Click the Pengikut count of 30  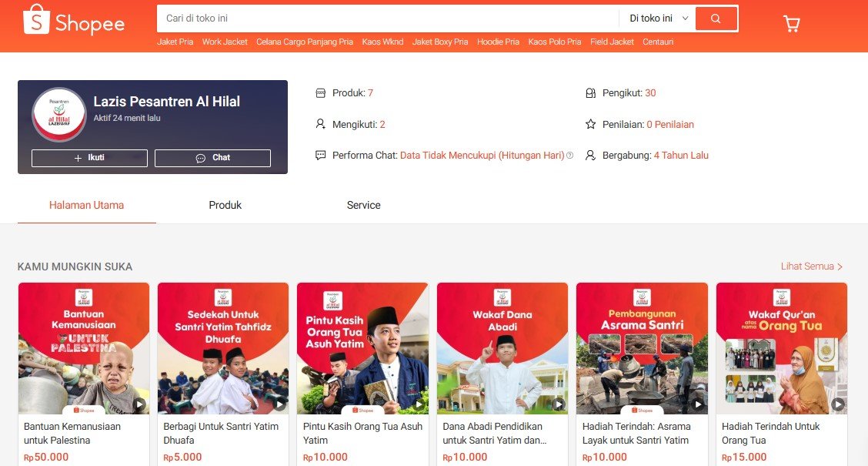pos(650,93)
